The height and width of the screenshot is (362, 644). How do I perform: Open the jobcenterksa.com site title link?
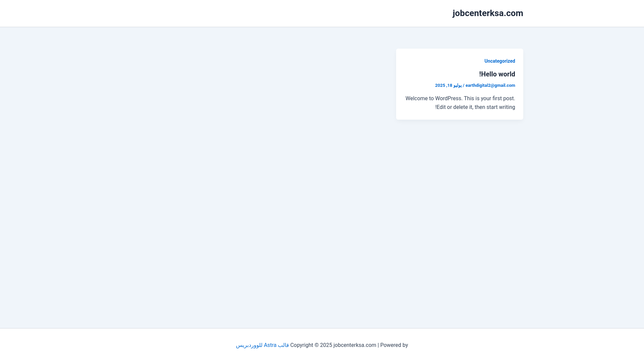488,13
